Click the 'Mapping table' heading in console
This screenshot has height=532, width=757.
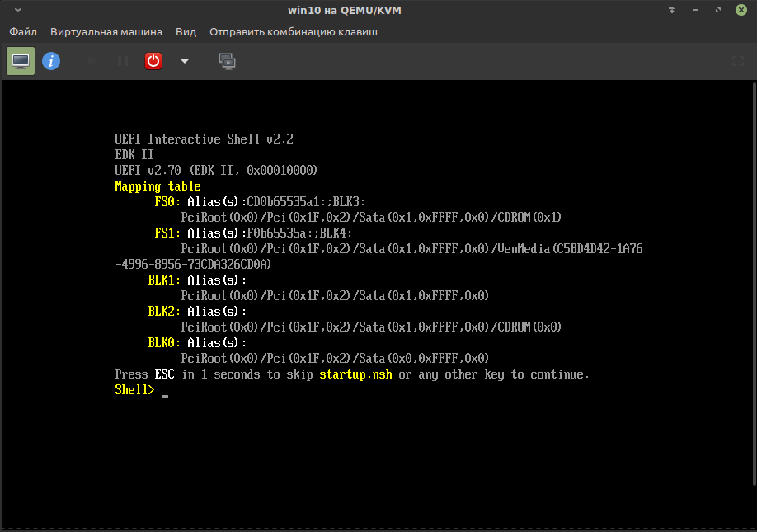[x=158, y=186]
